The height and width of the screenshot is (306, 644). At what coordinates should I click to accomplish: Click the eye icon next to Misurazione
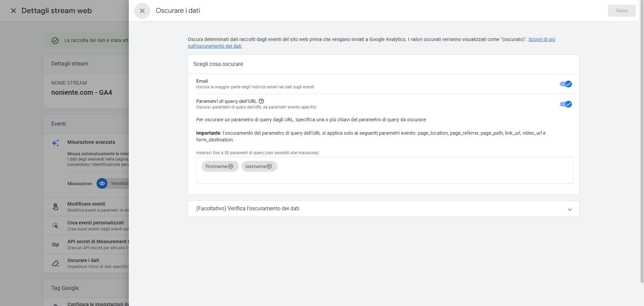102,183
